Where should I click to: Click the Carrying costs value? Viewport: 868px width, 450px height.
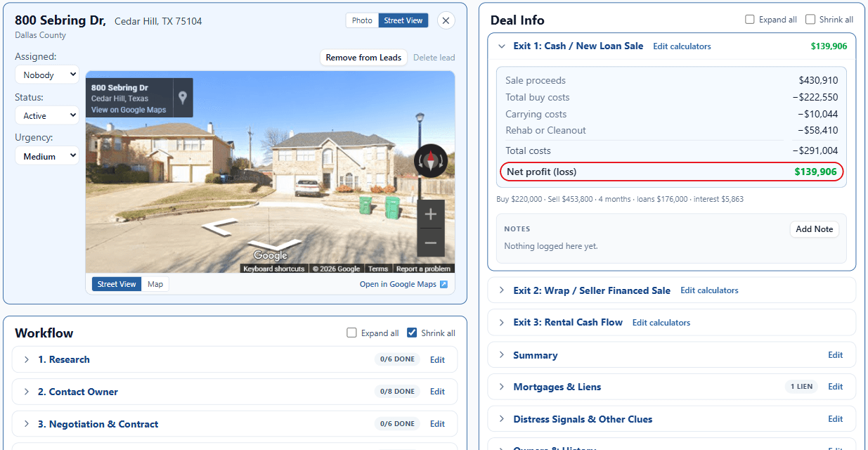pyautogui.click(x=817, y=114)
